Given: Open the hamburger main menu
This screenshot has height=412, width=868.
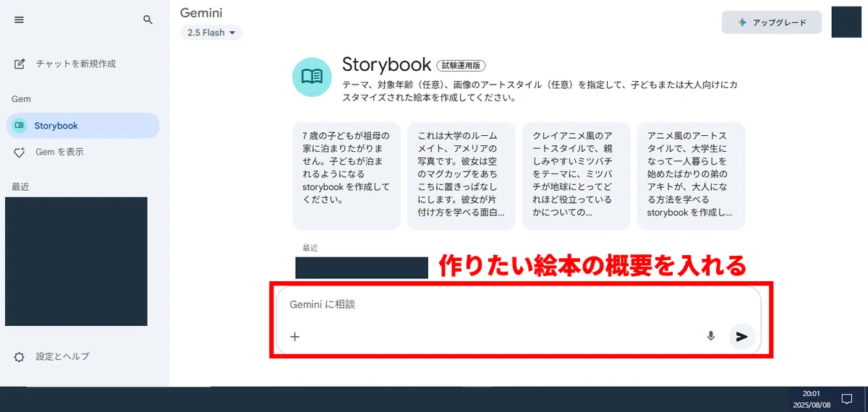Looking at the screenshot, I should [20, 20].
